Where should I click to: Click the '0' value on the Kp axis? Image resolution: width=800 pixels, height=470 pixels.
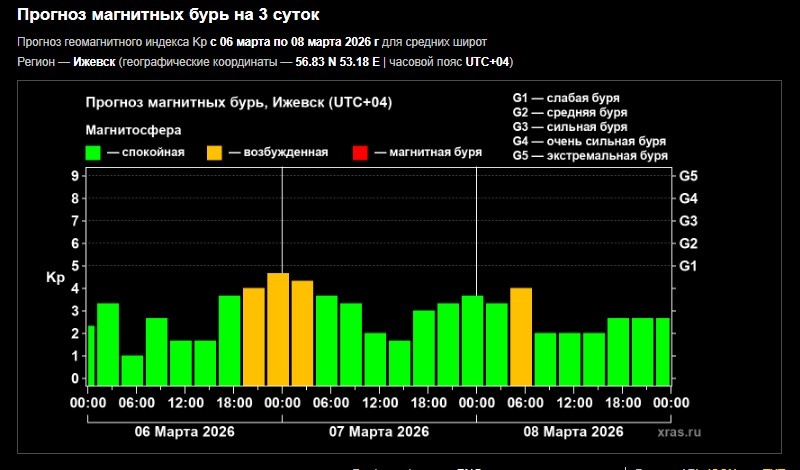click(75, 379)
